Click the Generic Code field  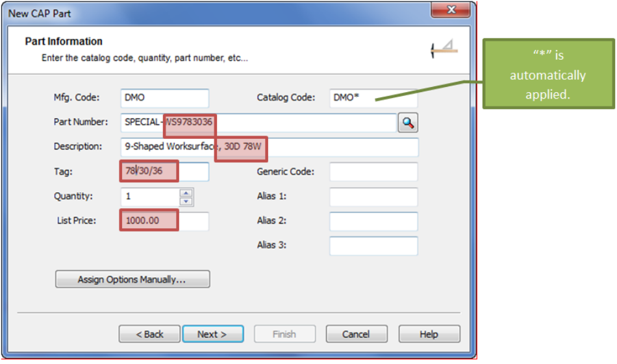coord(373,172)
